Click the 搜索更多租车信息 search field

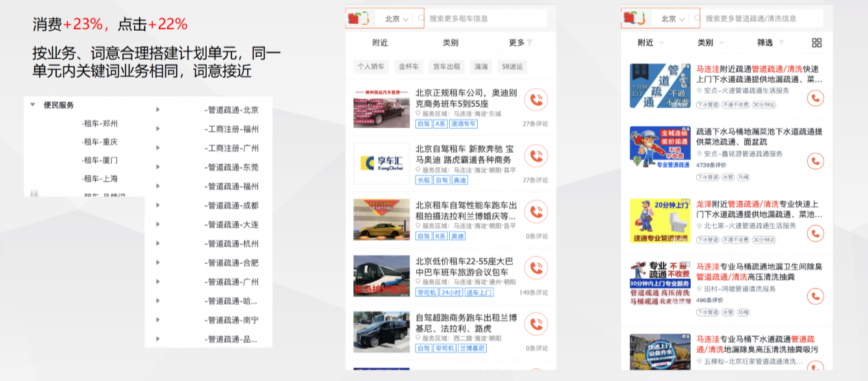[486, 19]
